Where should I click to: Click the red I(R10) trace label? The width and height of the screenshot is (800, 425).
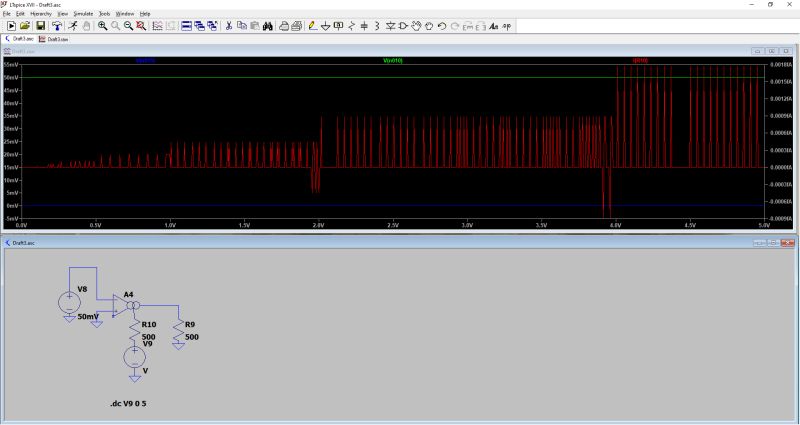[640, 60]
